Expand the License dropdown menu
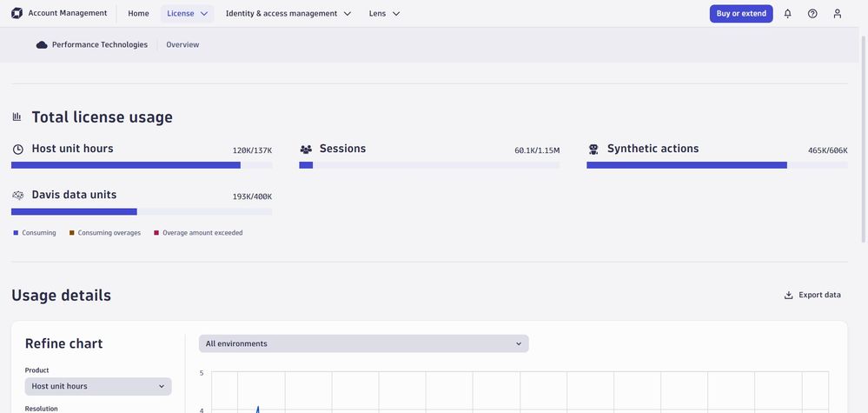Viewport: 868px width, 413px height. pos(187,14)
